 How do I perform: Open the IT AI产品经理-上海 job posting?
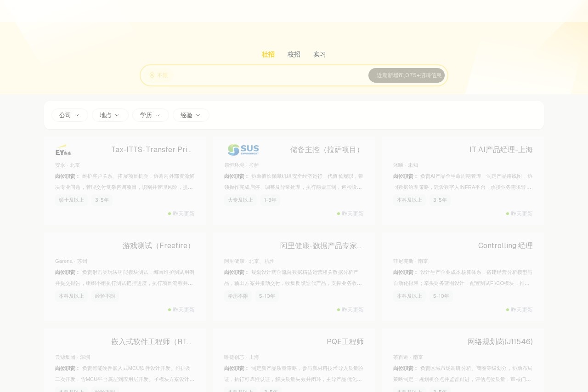click(501, 150)
